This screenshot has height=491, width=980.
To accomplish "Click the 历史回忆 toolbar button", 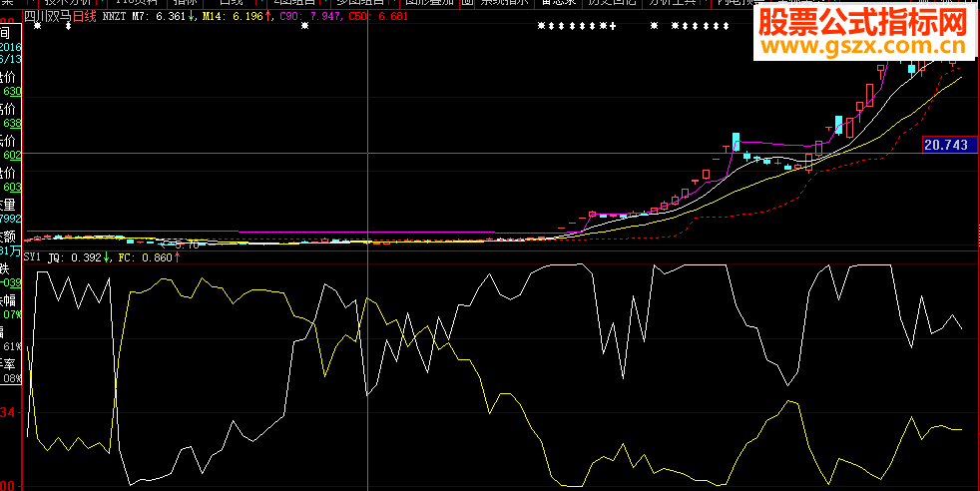I will coord(612,3).
